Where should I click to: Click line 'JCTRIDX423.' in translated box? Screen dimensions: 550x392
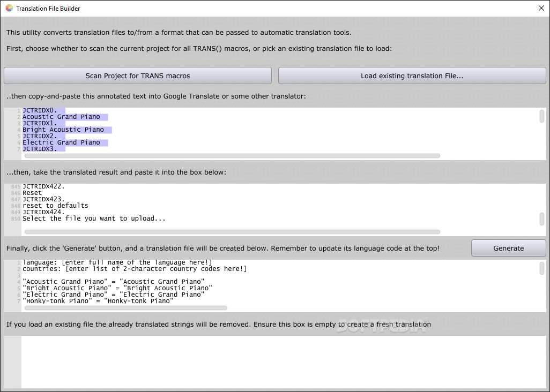point(43,199)
